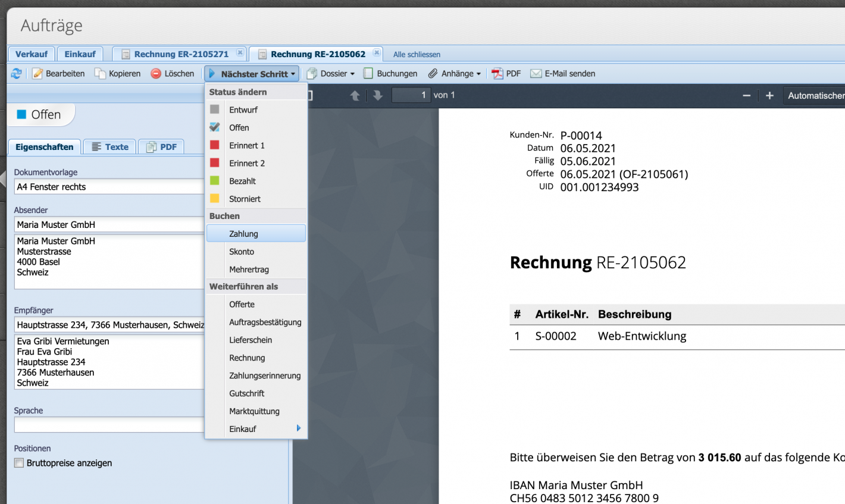Open the Texte tab in the properties panel

[109, 146]
